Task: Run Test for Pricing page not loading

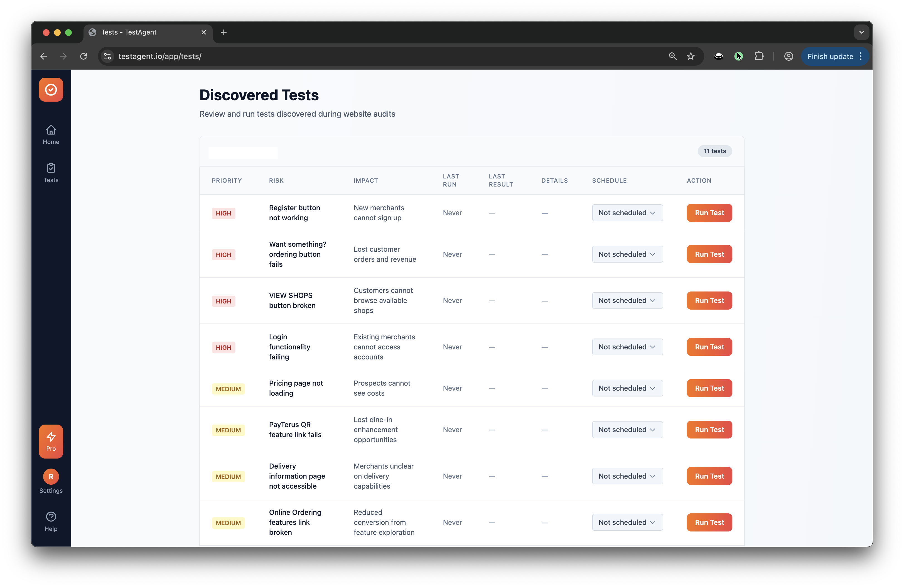Action: pos(709,388)
